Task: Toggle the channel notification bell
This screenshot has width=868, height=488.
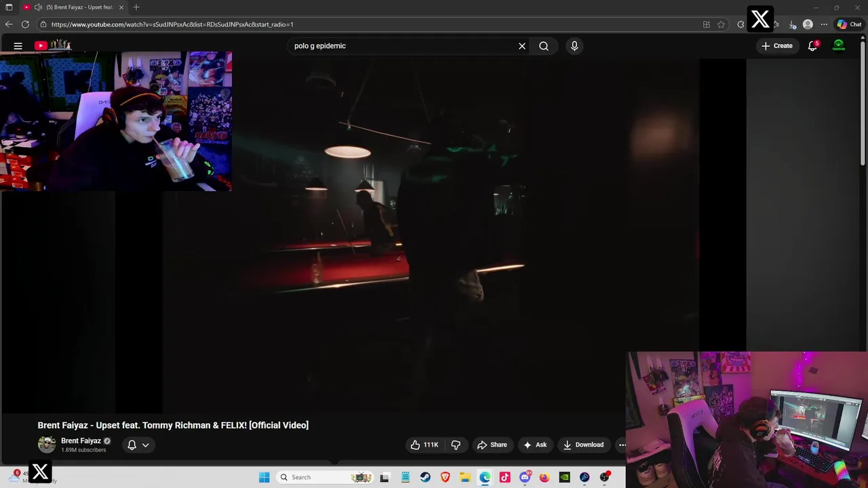Action: tap(132, 445)
